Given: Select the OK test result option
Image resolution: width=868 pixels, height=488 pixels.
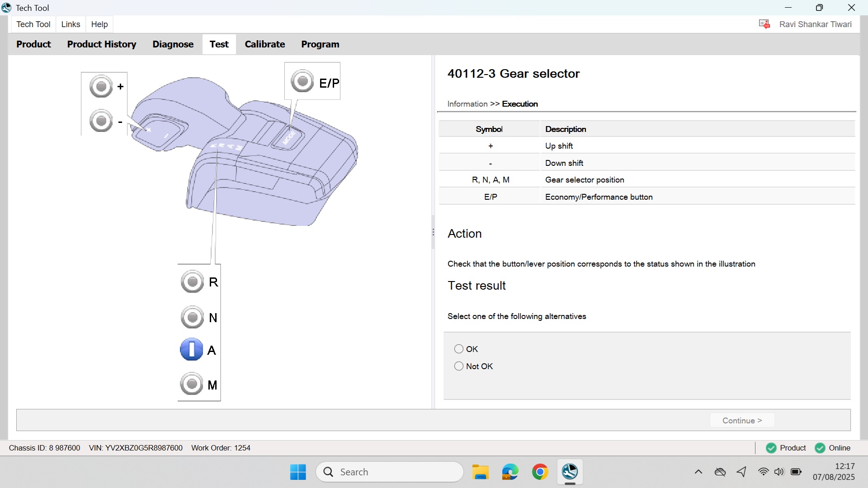Looking at the screenshot, I should pyautogui.click(x=459, y=349).
